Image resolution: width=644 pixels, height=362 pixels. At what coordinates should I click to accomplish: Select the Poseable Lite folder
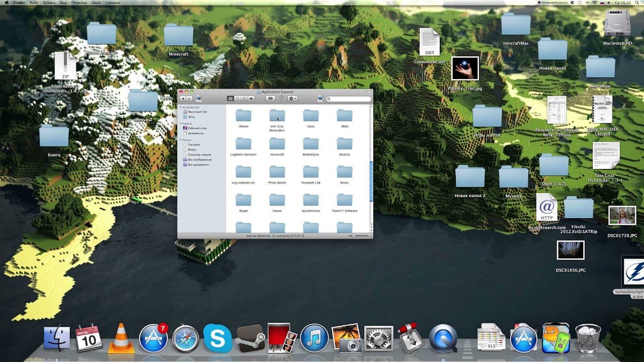[x=311, y=172]
